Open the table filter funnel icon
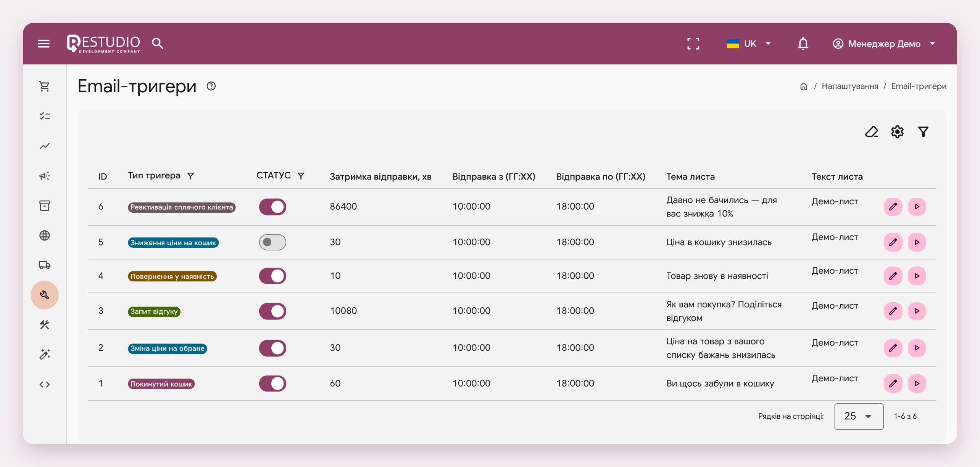 click(923, 132)
